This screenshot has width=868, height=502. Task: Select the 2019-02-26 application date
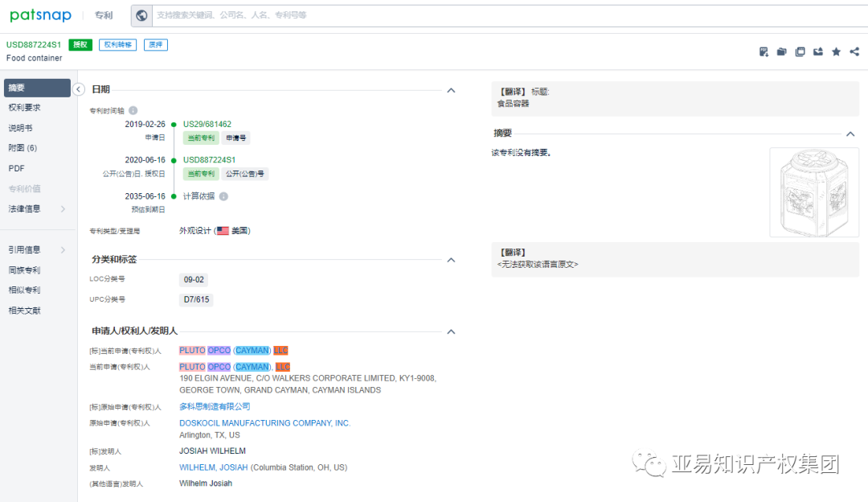point(145,124)
